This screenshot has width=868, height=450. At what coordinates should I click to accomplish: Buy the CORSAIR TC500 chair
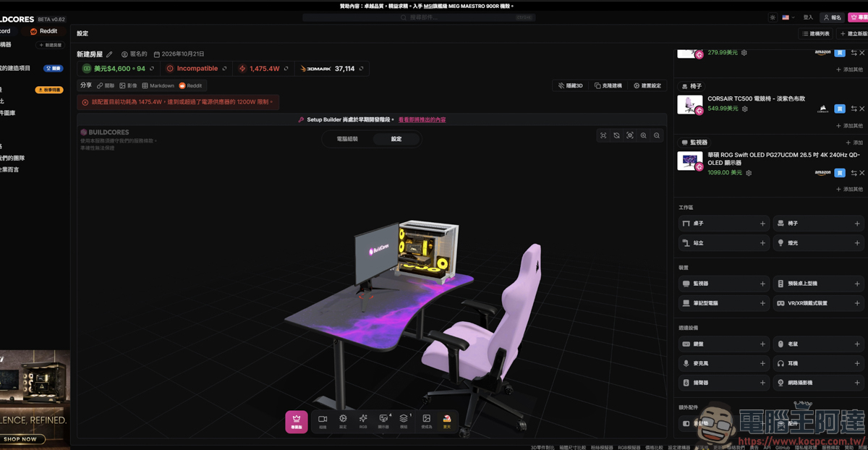tap(840, 109)
